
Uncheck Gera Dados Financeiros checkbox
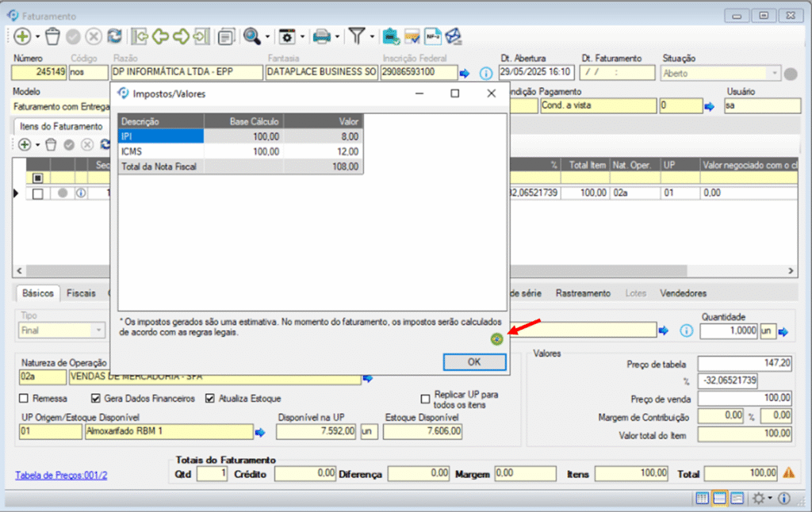(97, 399)
